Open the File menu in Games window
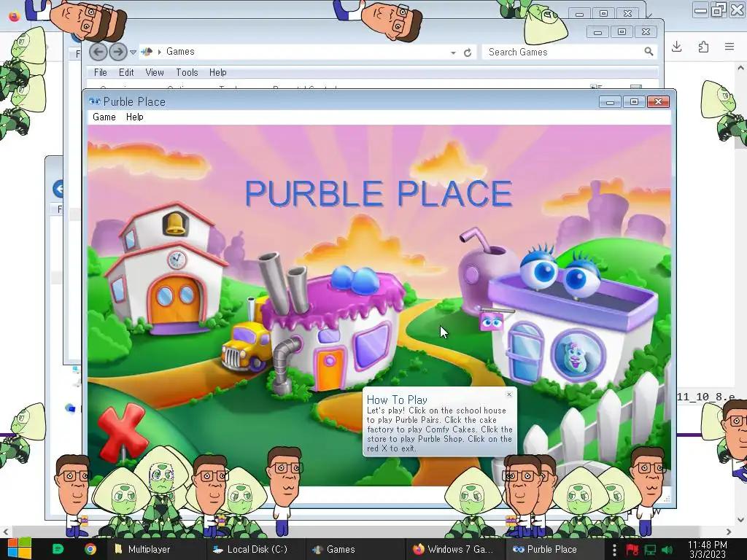Image resolution: width=747 pixels, height=560 pixels. click(x=100, y=72)
